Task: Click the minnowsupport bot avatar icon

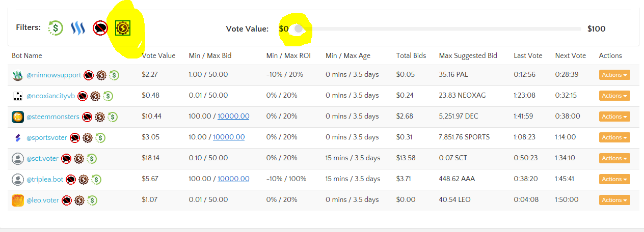Action: click(18, 75)
